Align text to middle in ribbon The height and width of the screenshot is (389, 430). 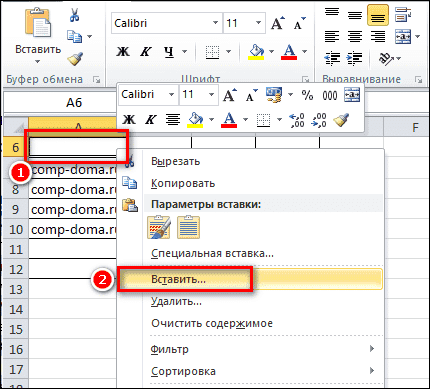coord(355,15)
